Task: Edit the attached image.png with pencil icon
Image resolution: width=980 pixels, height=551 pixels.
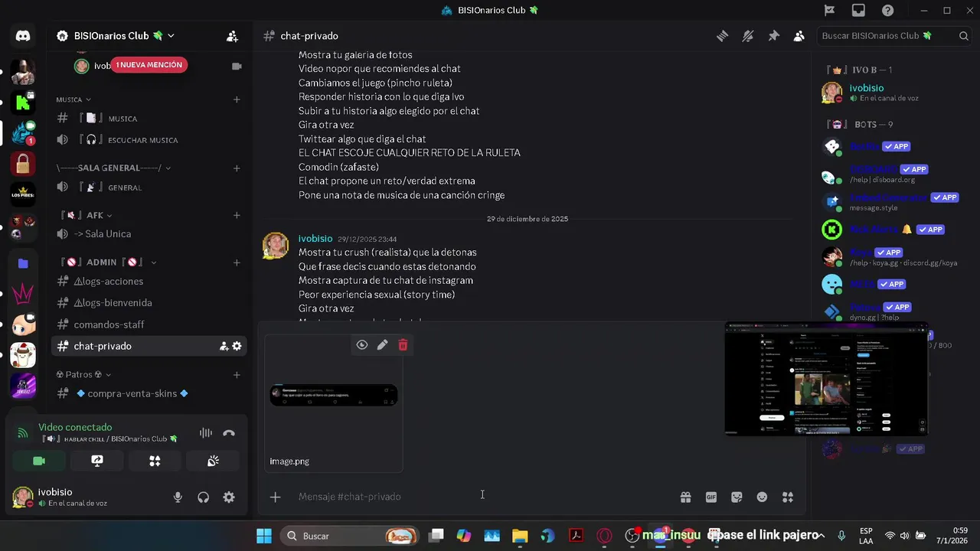Action: click(x=382, y=345)
